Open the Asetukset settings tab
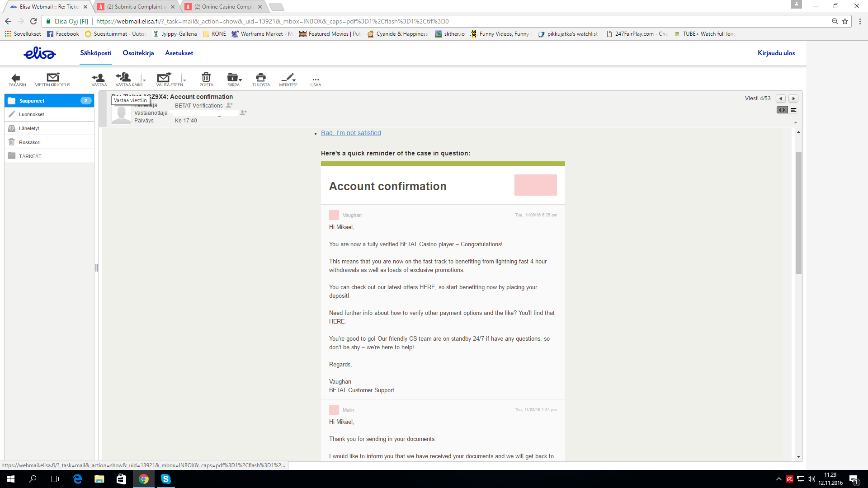The width and height of the screenshot is (868, 488). pos(179,53)
